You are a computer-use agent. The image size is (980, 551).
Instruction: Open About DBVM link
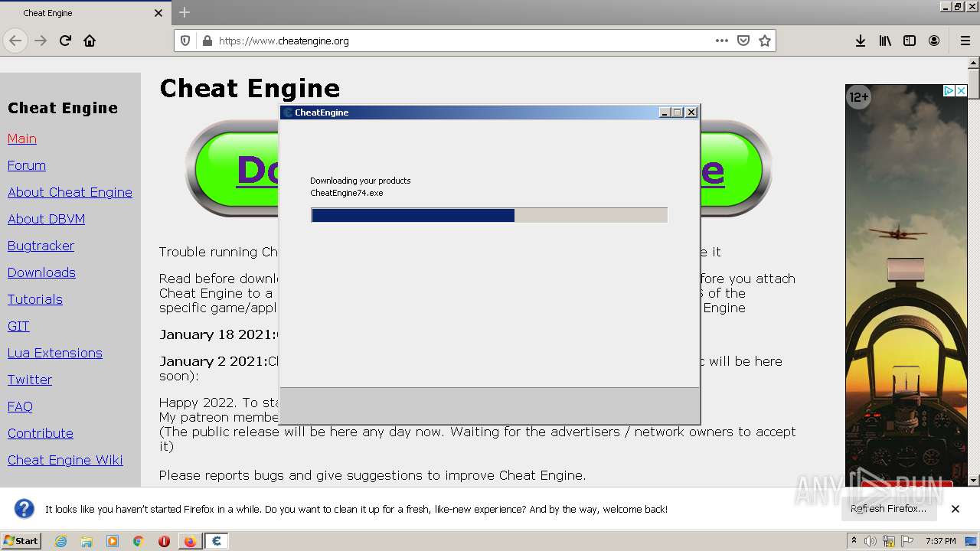pos(46,219)
